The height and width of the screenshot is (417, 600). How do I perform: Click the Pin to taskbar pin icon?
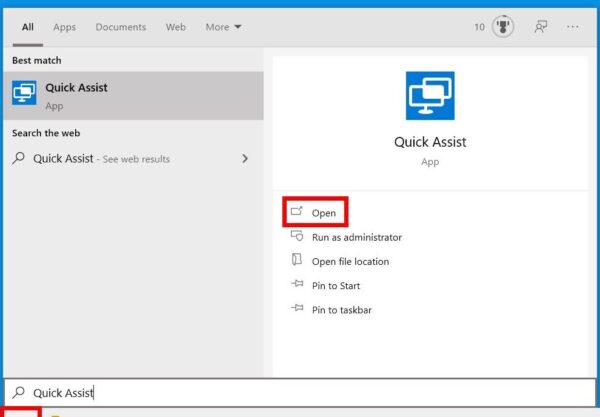coord(297,308)
